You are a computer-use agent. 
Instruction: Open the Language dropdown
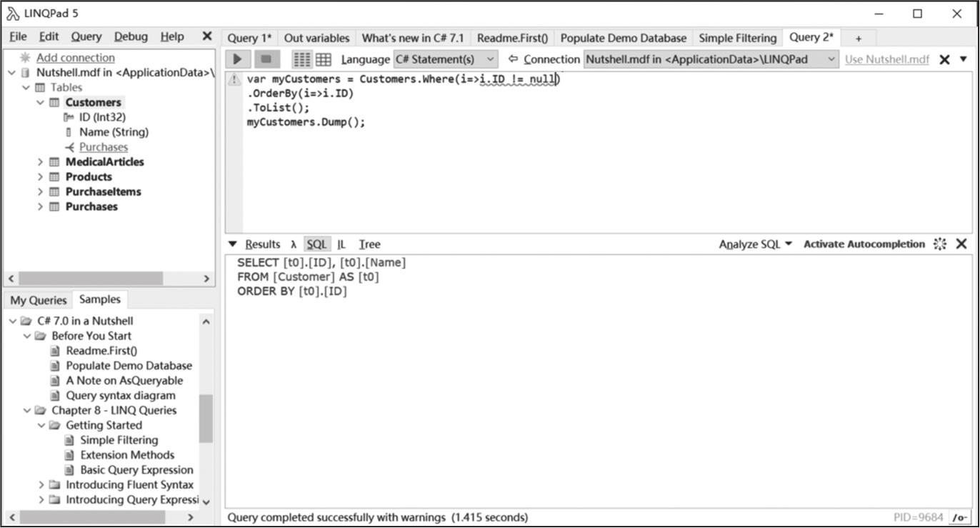point(446,59)
